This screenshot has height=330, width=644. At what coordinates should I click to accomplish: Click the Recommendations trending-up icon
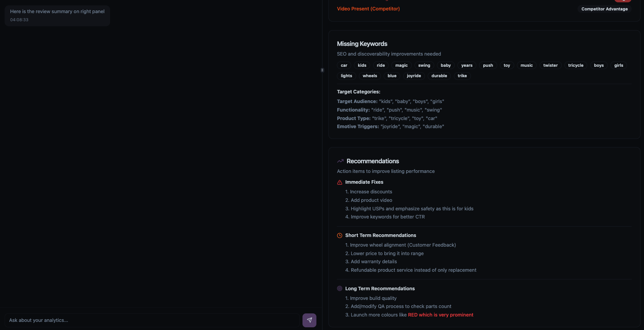tap(340, 161)
